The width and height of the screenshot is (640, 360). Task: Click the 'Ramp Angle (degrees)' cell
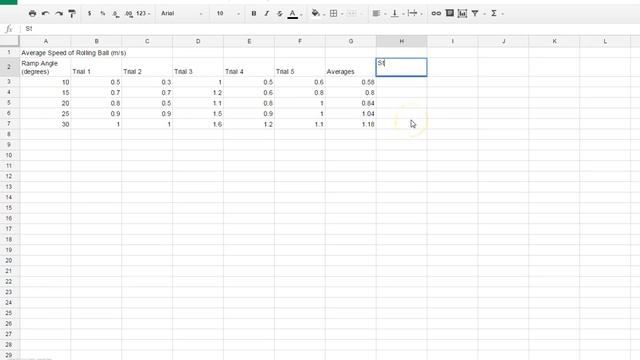click(x=45, y=67)
